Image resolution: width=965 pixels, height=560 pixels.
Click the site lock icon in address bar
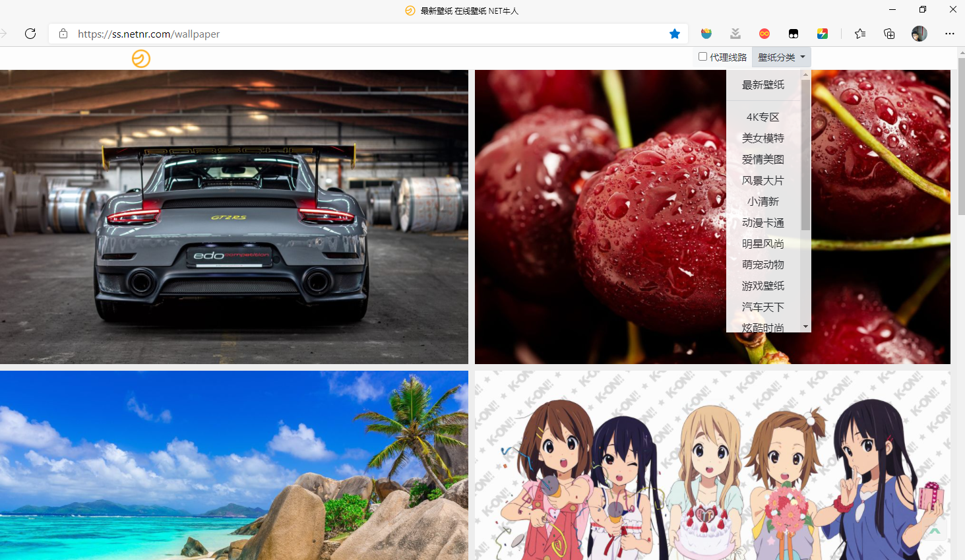pyautogui.click(x=63, y=34)
